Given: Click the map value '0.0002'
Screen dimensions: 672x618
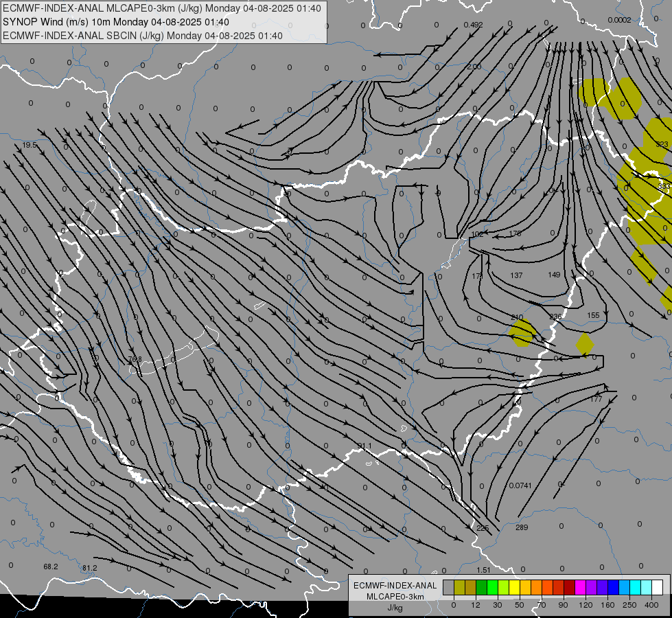Looking at the screenshot, I should pyautogui.click(x=619, y=20).
